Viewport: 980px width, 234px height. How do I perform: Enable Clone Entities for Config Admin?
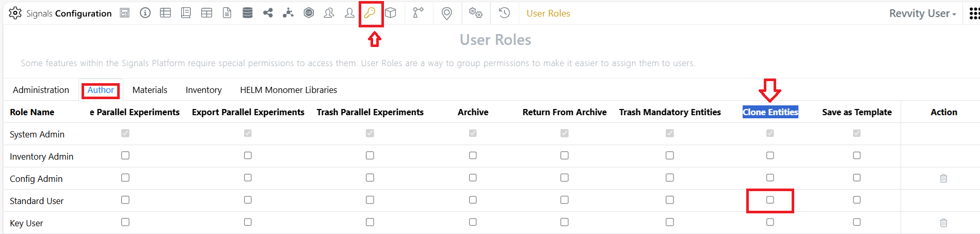[770, 178]
